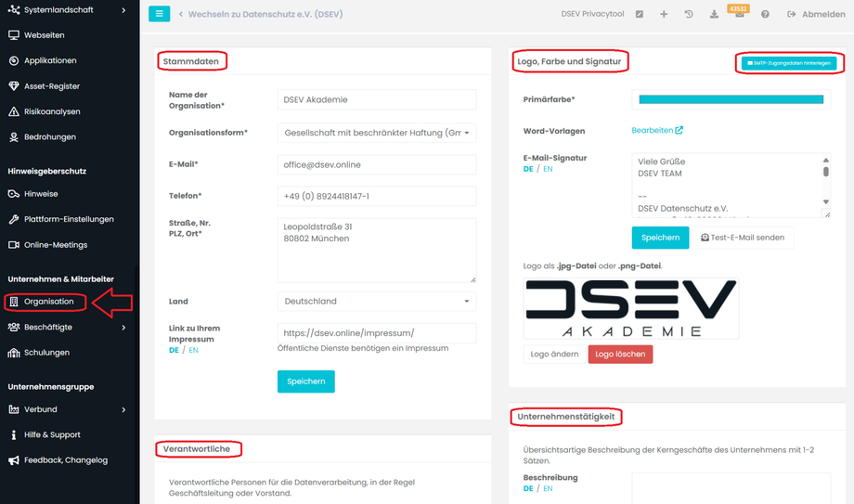
Task: Click the edit note icon beside Privacytool
Action: 640,15
